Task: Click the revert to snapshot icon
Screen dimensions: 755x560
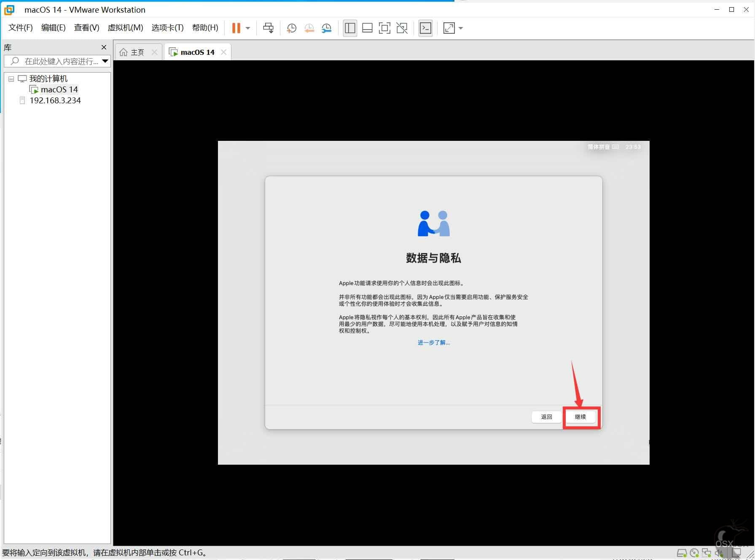Action: pos(309,28)
